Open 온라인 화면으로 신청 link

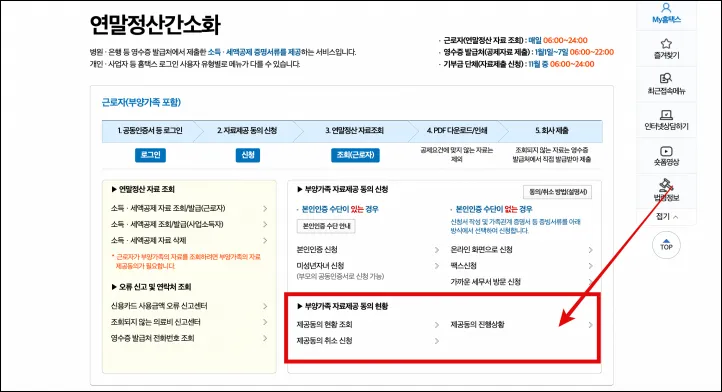[x=481, y=250]
